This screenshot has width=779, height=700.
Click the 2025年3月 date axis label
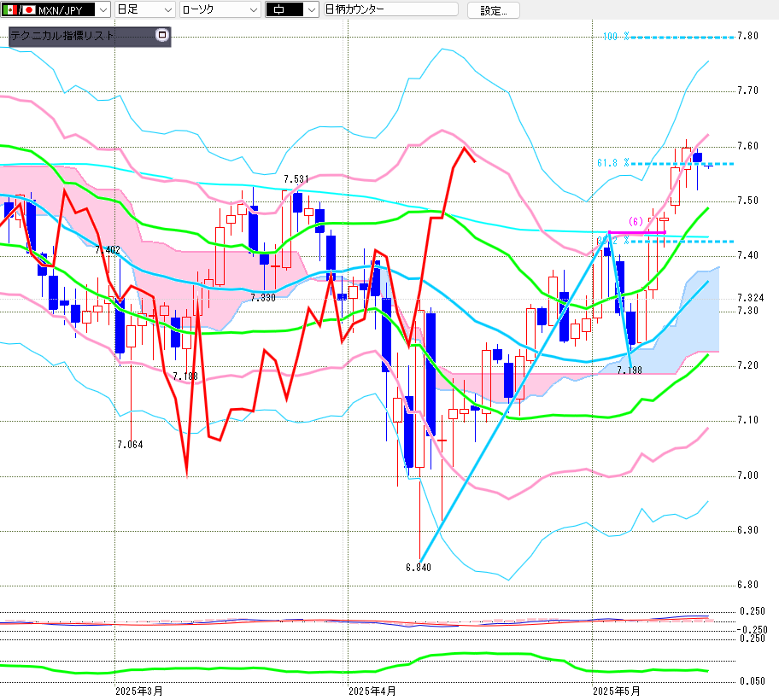[139, 691]
